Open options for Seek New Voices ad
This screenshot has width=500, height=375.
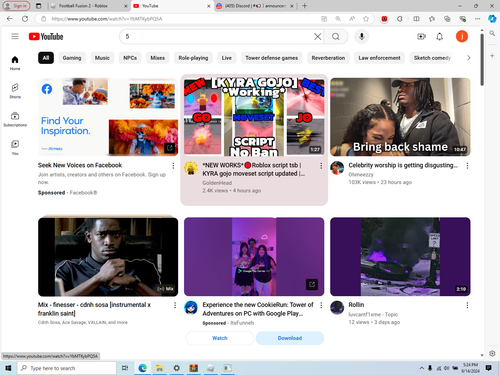[173, 166]
